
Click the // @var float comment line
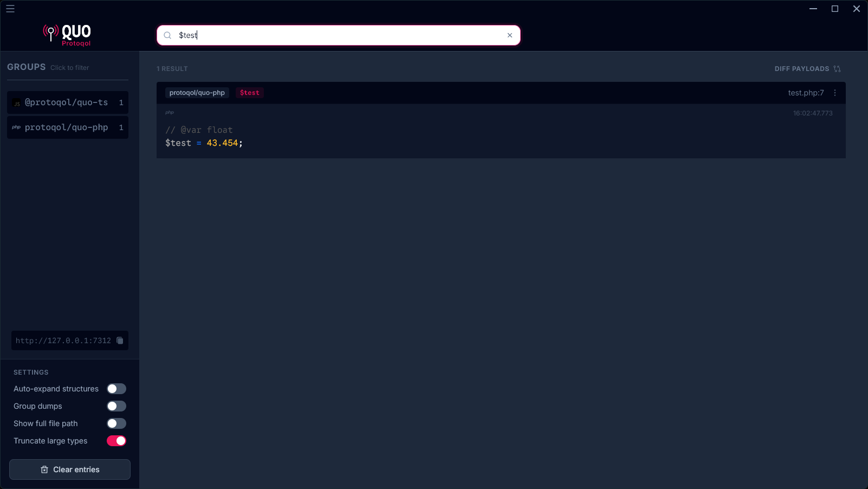199,130
